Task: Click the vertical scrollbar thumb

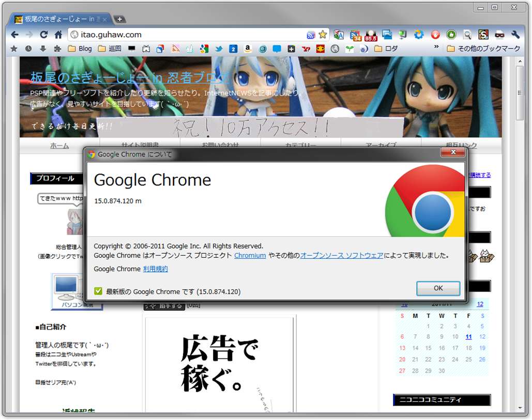Action: 520,93
